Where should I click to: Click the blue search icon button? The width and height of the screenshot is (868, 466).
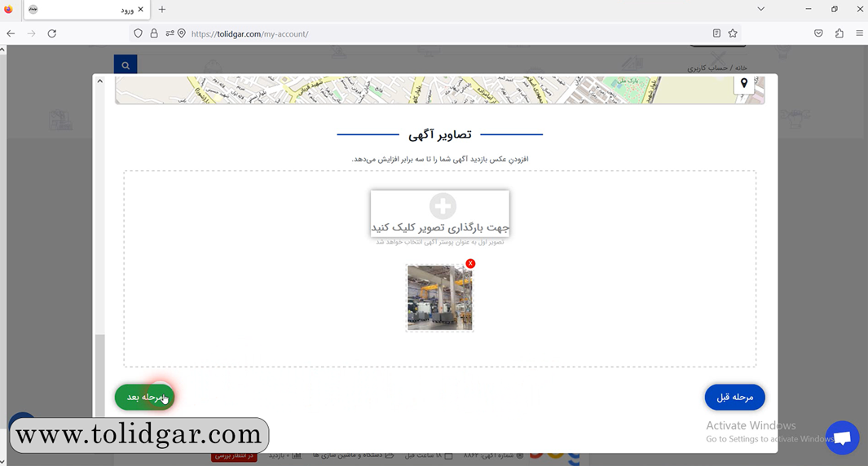pos(126,65)
